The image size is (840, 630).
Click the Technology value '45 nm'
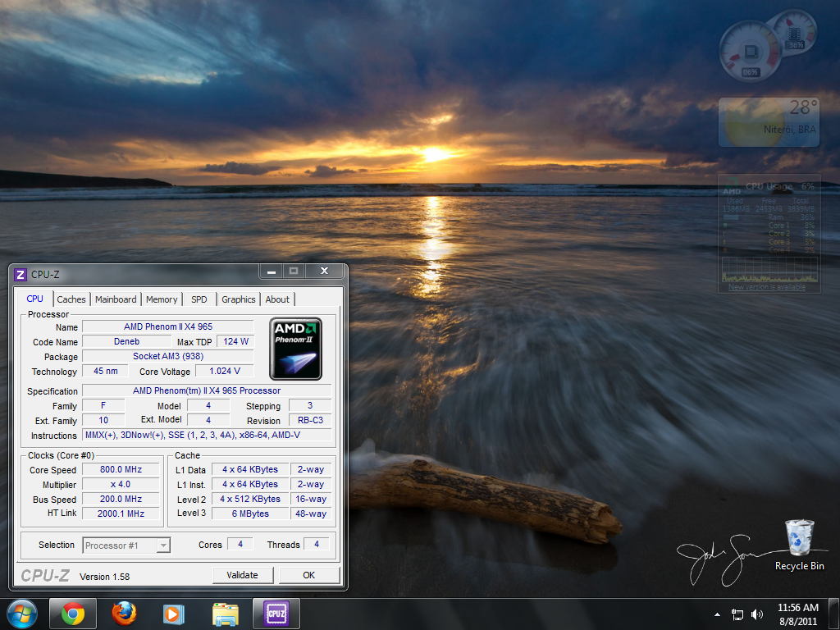click(106, 372)
